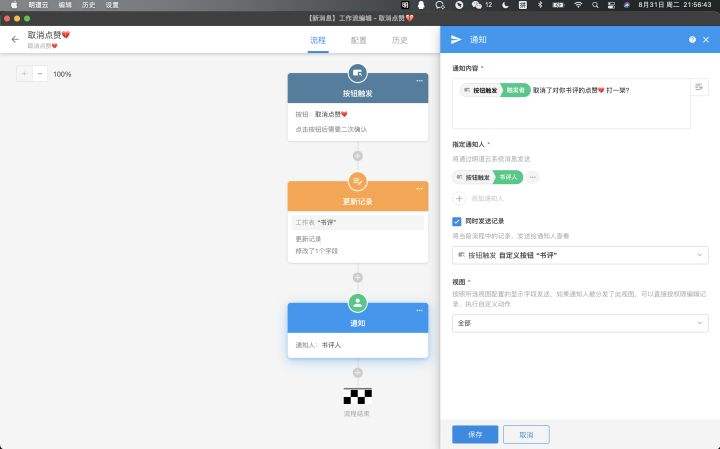Open help in 通知 panel header
The image size is (720, 449).
[x=692, y=40]
